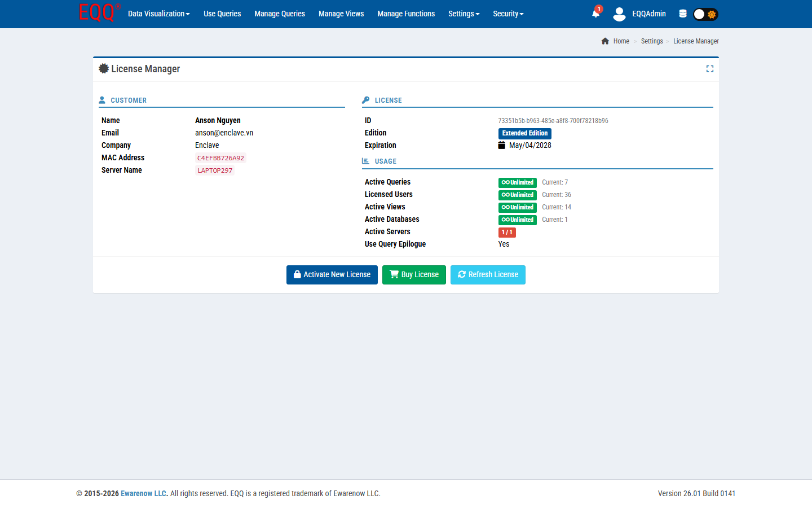Open the Manage Views menu item
Screen dimensions: 812x508
(x=341, y=14)
